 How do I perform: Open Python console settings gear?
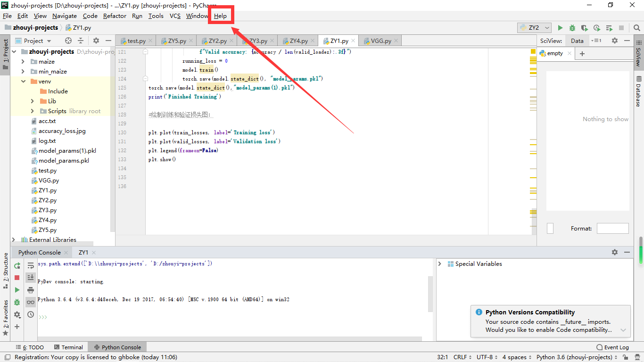(17, 314)
